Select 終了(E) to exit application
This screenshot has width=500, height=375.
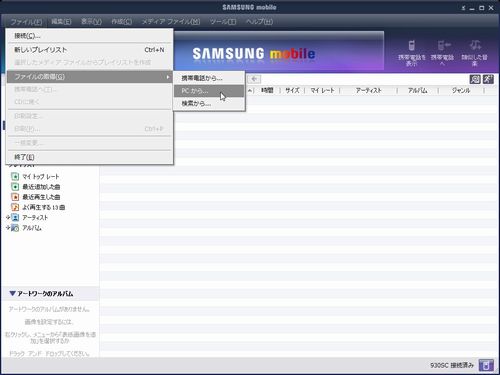(x=89, y=157)
